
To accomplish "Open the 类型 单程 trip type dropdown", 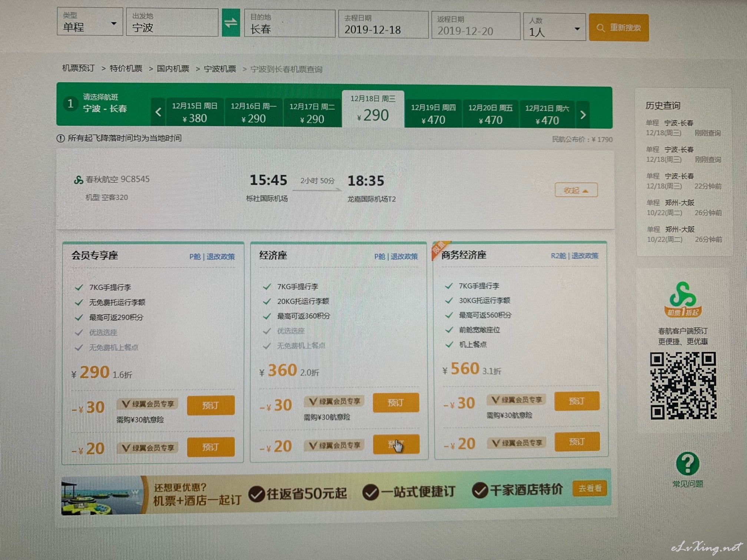I will coord(90,22).
